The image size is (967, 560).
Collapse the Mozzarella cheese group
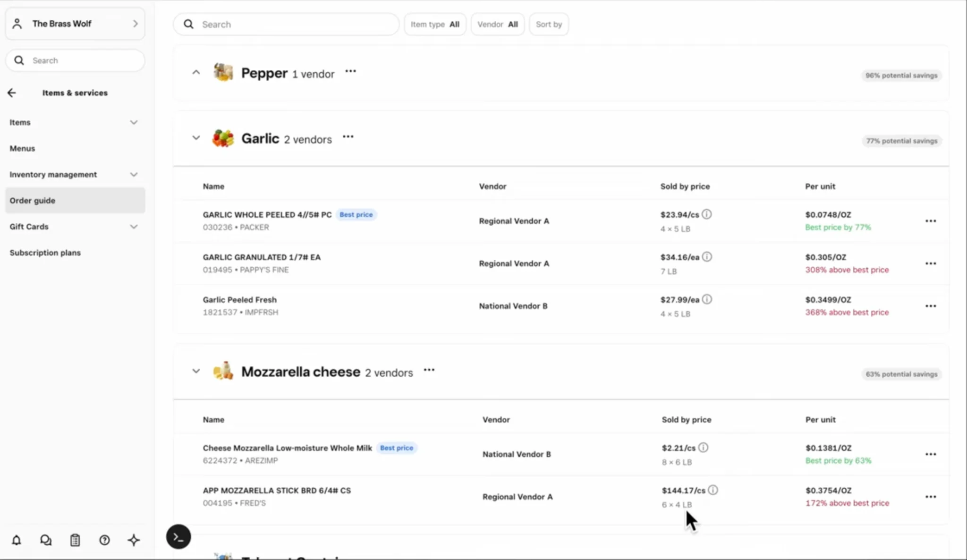196,371
